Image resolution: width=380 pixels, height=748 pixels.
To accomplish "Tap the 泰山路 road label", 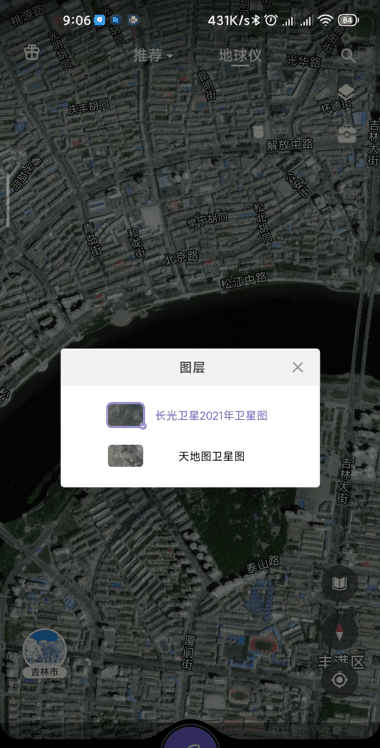I will (263, 564).
